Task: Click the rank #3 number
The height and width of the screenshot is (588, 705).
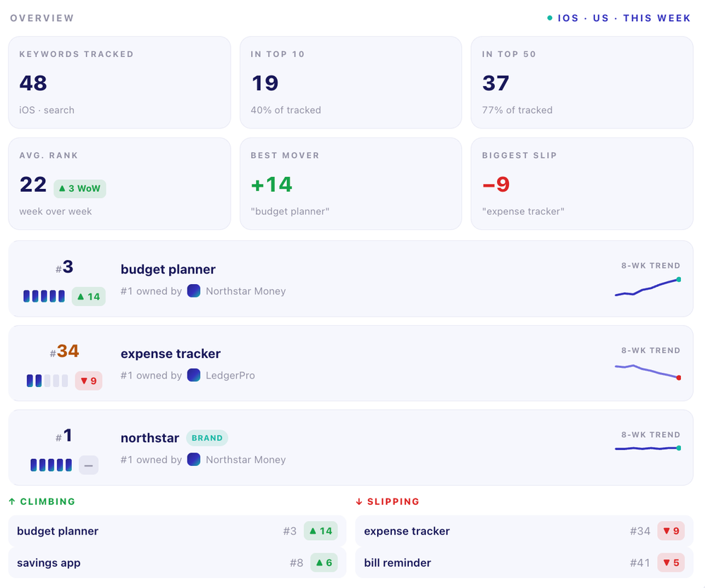Action: tap(64, 267)
